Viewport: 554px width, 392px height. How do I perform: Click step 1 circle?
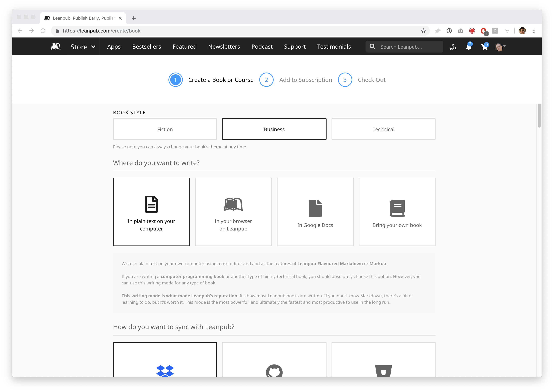pos(175,80)
